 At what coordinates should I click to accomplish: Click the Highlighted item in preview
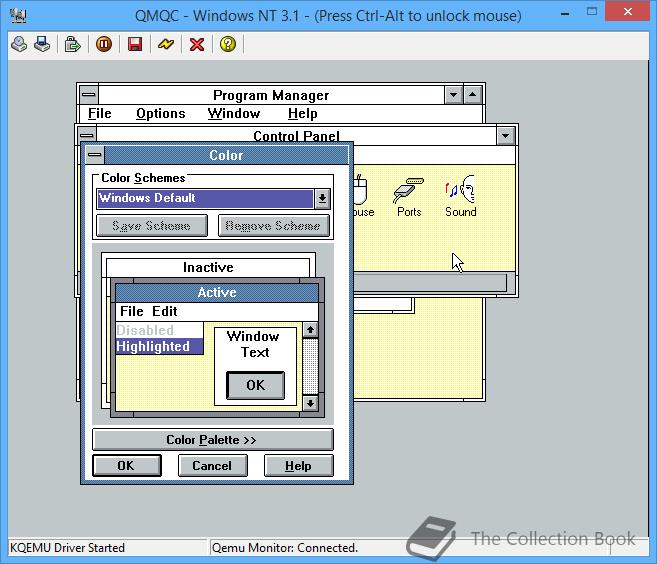click(159, 347)
